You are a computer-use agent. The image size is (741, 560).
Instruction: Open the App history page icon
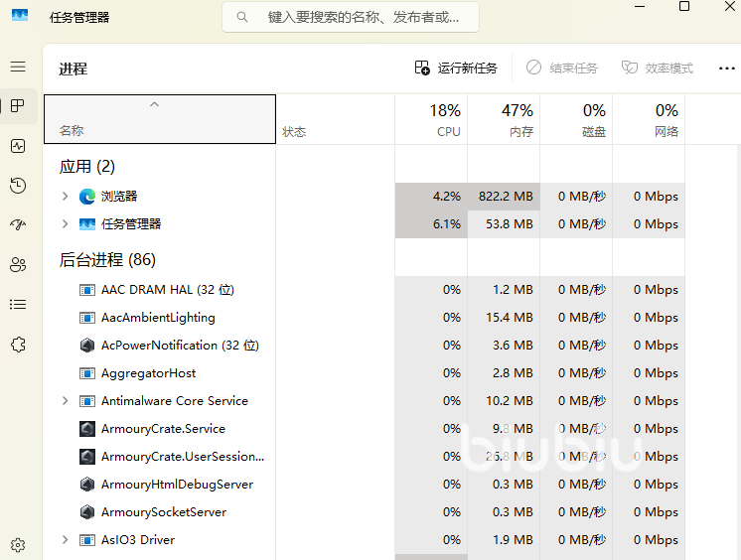coord(18,186)
